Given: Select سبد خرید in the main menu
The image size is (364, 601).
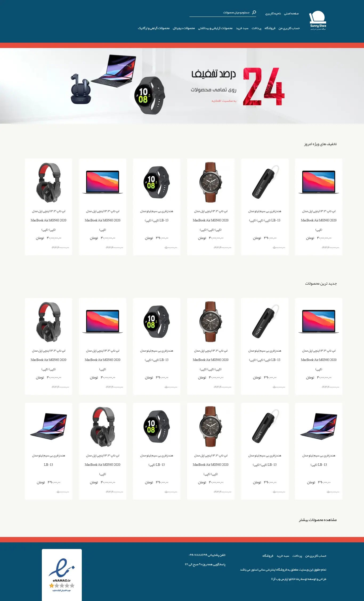Looking at the screenshot, I should pyautogui.click(x=242, y=28).
